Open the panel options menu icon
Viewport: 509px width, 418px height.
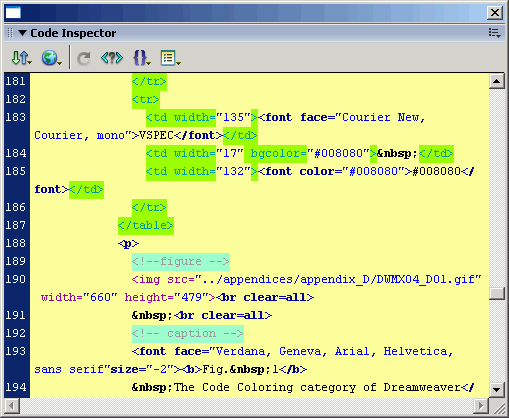pos(494,33)
